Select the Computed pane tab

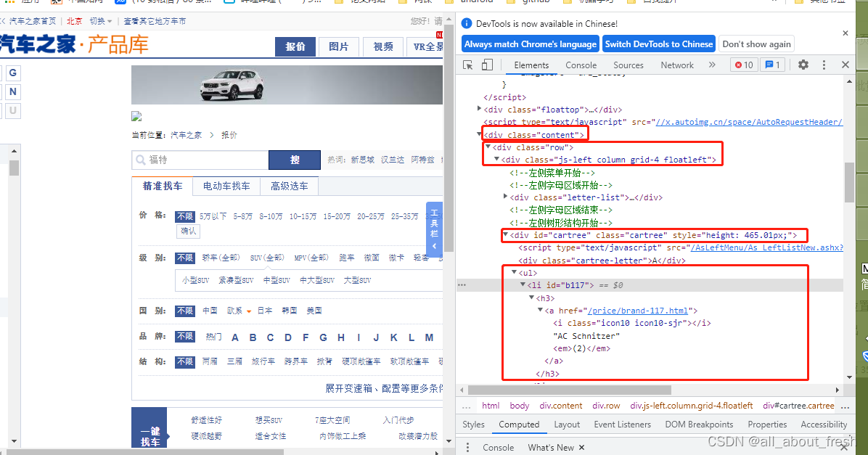pyautogui.click(x=519, y=424)
